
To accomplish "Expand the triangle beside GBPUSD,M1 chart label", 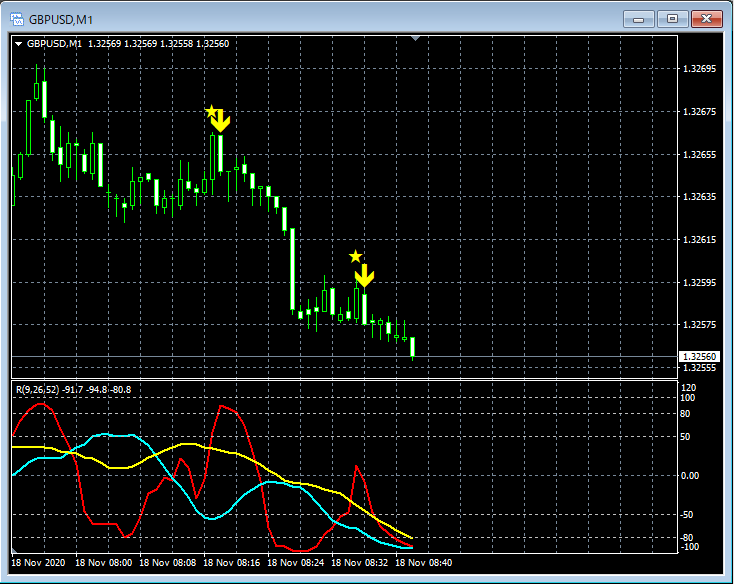I will click(18, 44).
